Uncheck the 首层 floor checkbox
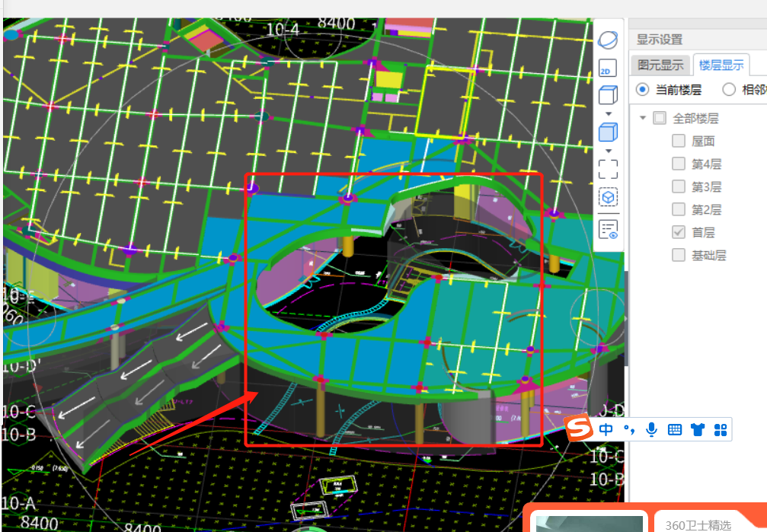 click(x=679, y=232)
